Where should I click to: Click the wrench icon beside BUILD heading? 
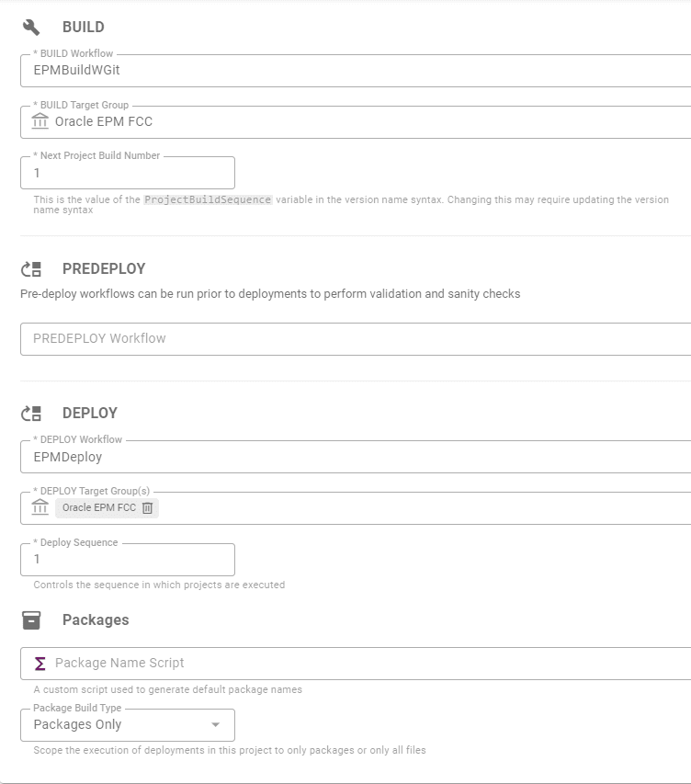(31, 27)
